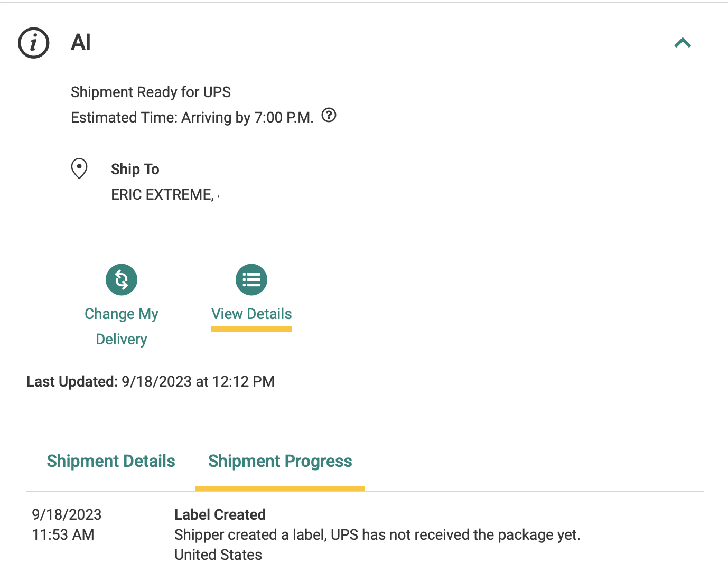Viewport: 728px width, 582px height.
Task: Click the circled info icon beside AI
Action: [34, 43]
